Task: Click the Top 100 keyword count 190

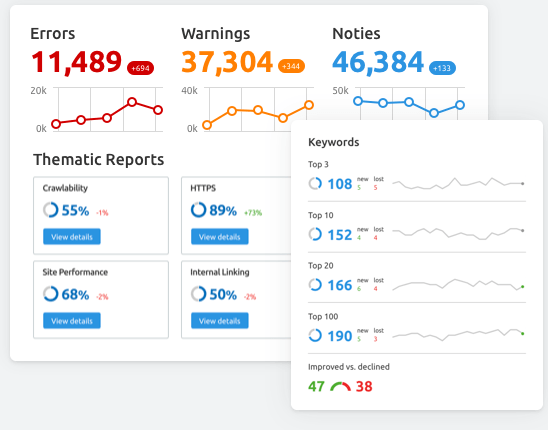Action: pyautogui.click(x=340, y=336)
